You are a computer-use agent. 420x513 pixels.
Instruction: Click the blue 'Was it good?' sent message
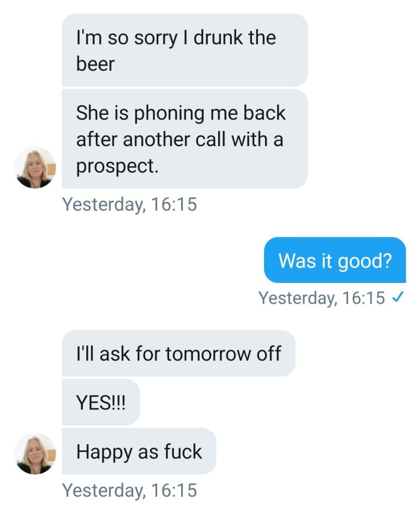pyautogui.click(x=335, y=260)
